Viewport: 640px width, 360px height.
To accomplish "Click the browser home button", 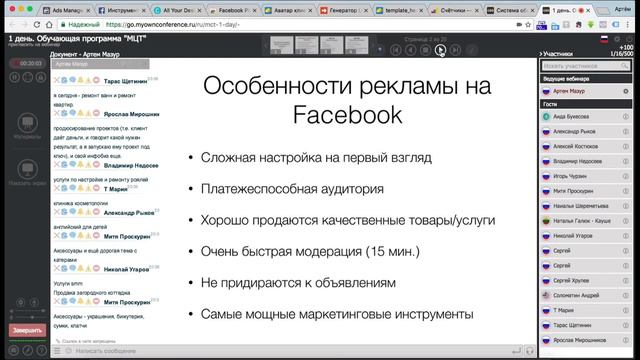I will (49, 24).
